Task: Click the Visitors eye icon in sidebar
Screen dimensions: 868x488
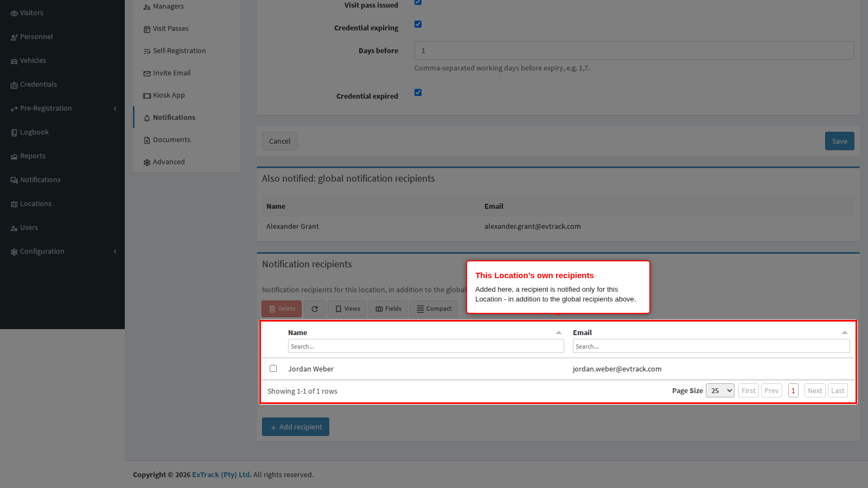Action: pos(14,14)
